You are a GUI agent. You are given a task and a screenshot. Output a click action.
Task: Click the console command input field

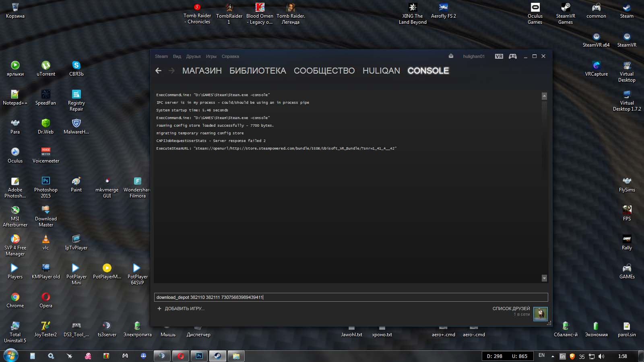(351, 297)
